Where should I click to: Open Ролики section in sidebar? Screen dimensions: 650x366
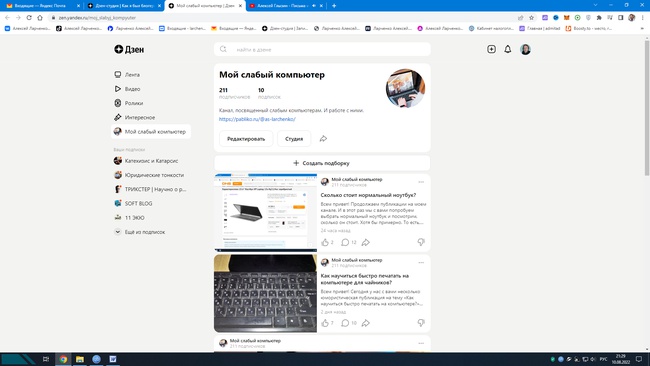pyautogui.click(x=129, y=103)
